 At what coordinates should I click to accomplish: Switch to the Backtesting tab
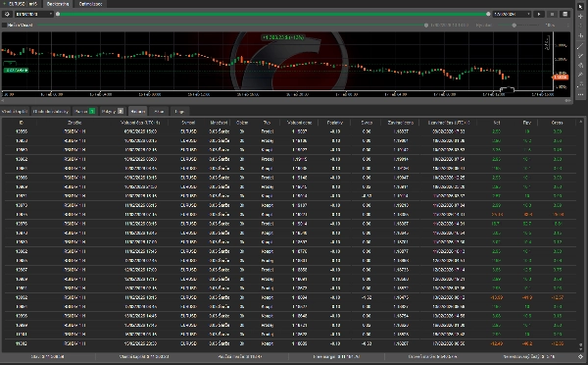click(x=58, y=4)
